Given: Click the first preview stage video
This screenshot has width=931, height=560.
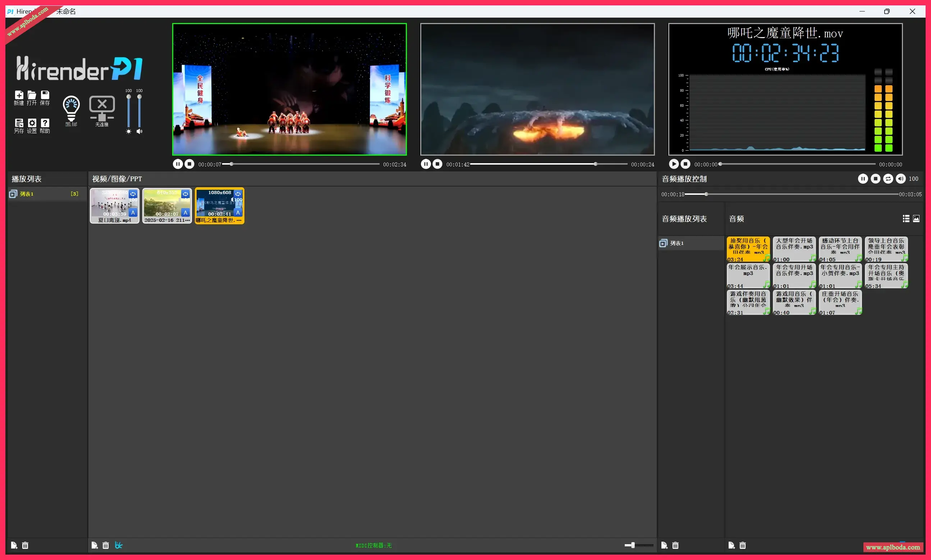Looking at the screenshot, I should tap(289, 89).
